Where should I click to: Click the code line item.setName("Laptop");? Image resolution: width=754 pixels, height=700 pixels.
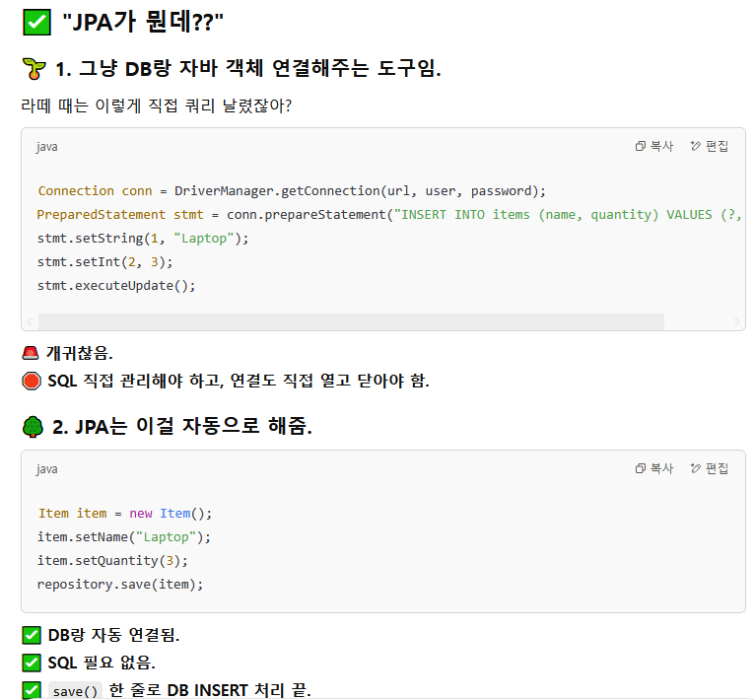tap(124, 537)
